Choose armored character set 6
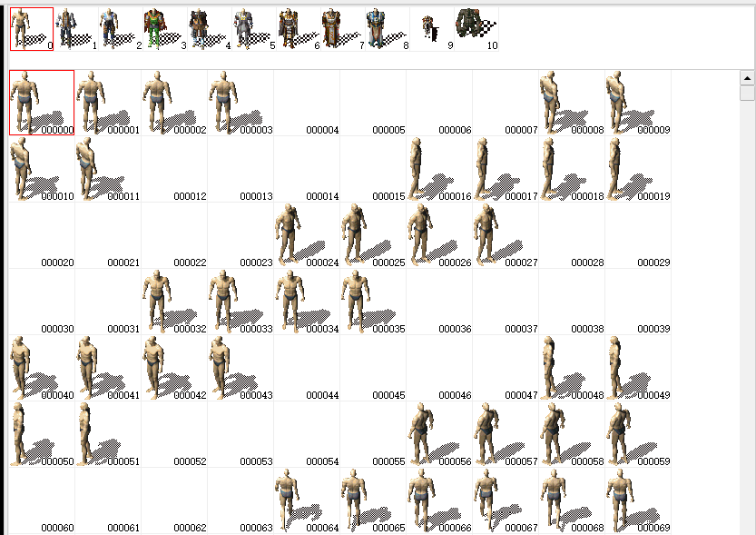The width and height of the screenshot is (756, 535). coord(299,29)
